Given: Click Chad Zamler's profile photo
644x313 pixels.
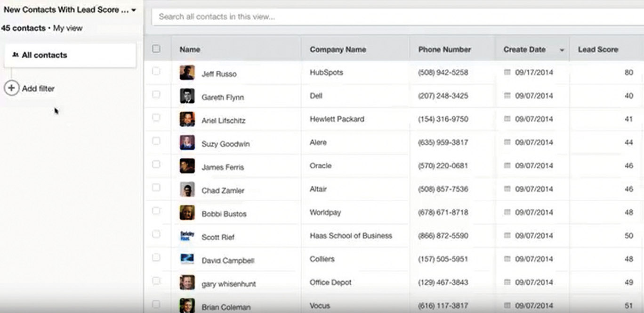Looking at the screenshot, I should tap(187, 189).
